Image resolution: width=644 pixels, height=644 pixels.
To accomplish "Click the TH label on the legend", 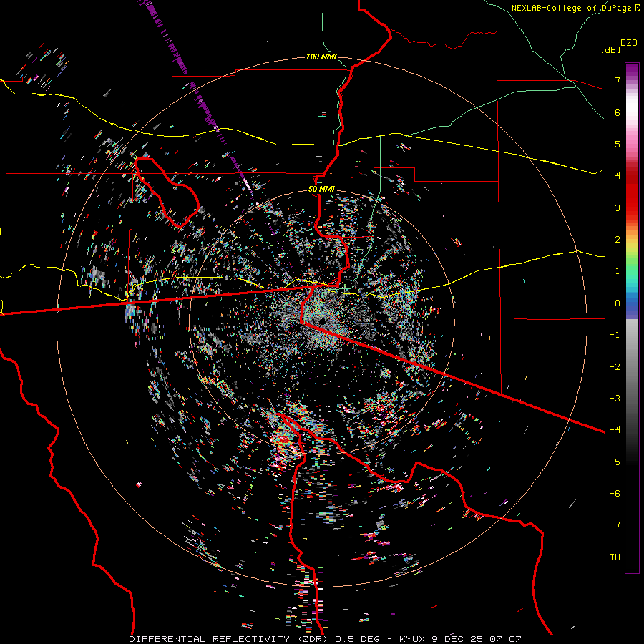I will [x=615, y=557].
